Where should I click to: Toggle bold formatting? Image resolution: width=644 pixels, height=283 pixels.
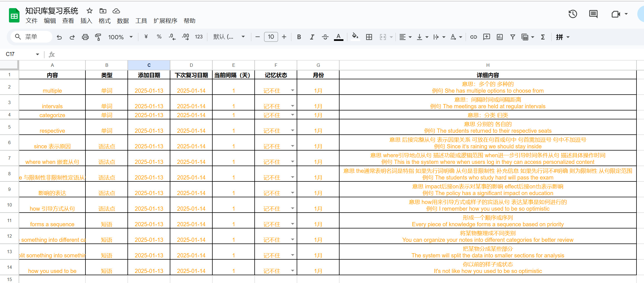tap(299, 37)
